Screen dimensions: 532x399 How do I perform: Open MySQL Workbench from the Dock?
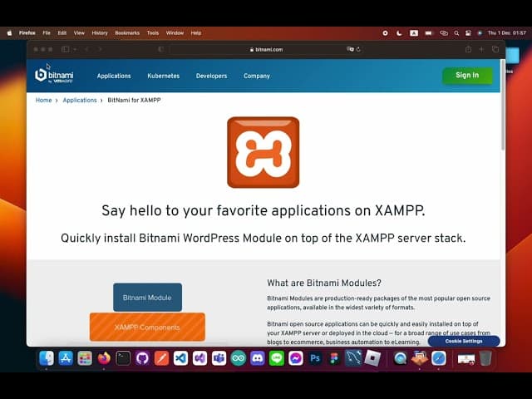353,358
